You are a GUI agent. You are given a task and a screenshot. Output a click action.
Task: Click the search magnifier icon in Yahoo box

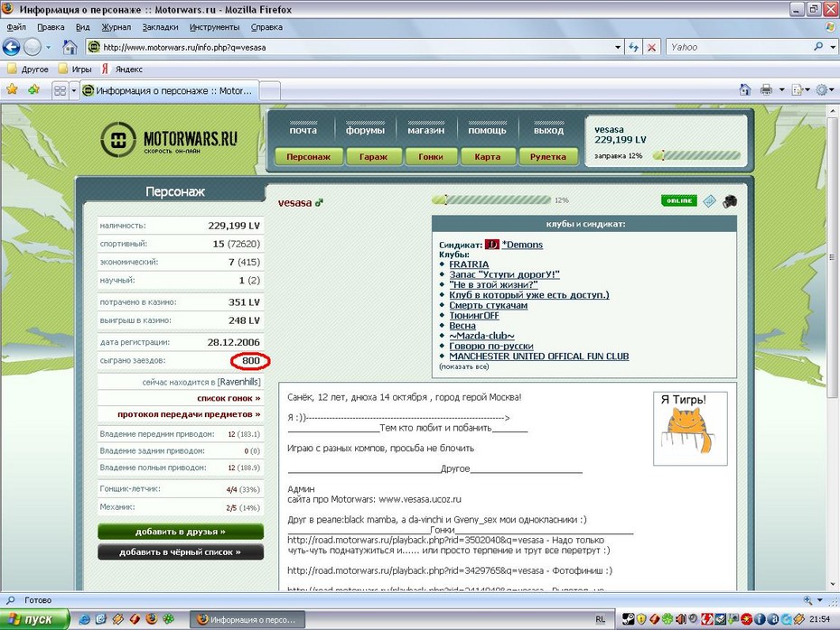[818, 47]
